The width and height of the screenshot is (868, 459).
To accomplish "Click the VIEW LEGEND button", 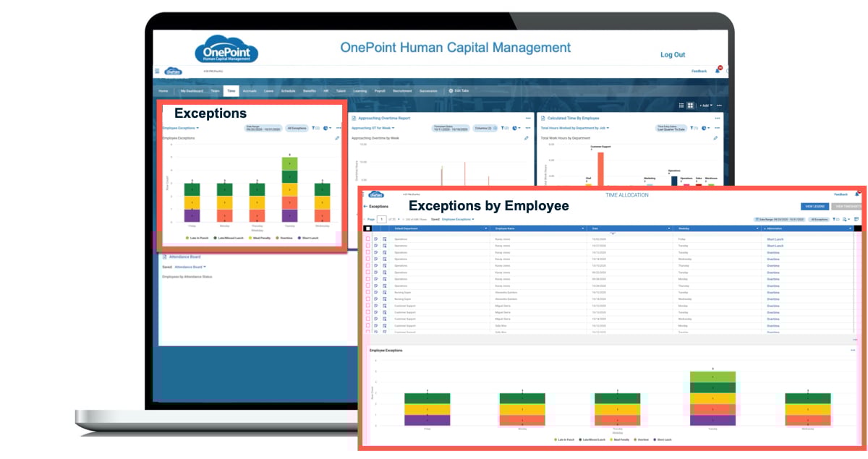I will coord(815,206).
